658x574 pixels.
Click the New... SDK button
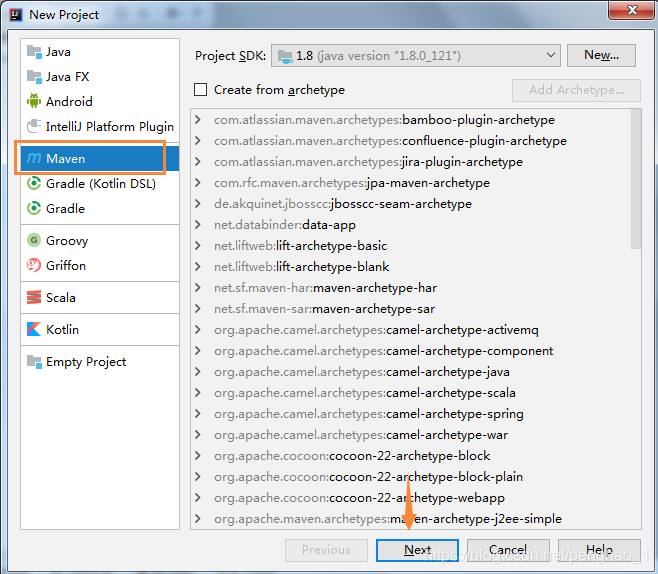coord(601,55)
